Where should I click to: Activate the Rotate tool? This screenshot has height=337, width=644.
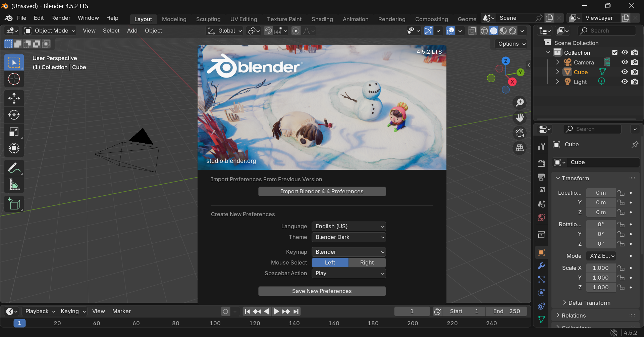tap(14, 115)
